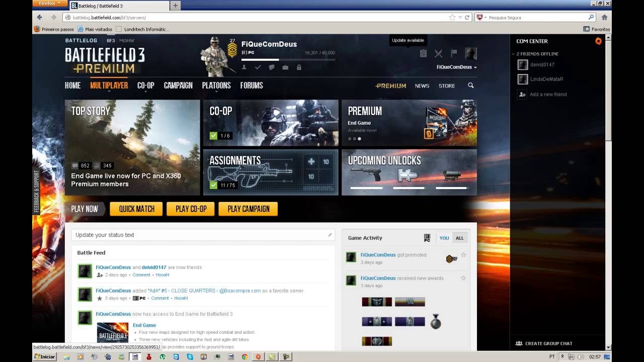This screenshot has width=644, height=362.
Task: Open a new tab with the plus button
Action: [175, 6]
